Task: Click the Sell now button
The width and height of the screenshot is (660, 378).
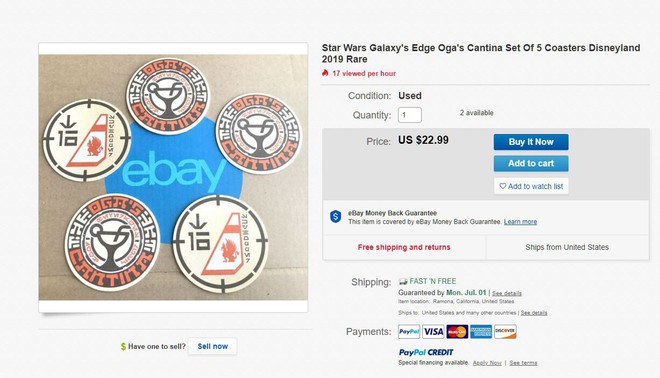Action: (213, 346)
